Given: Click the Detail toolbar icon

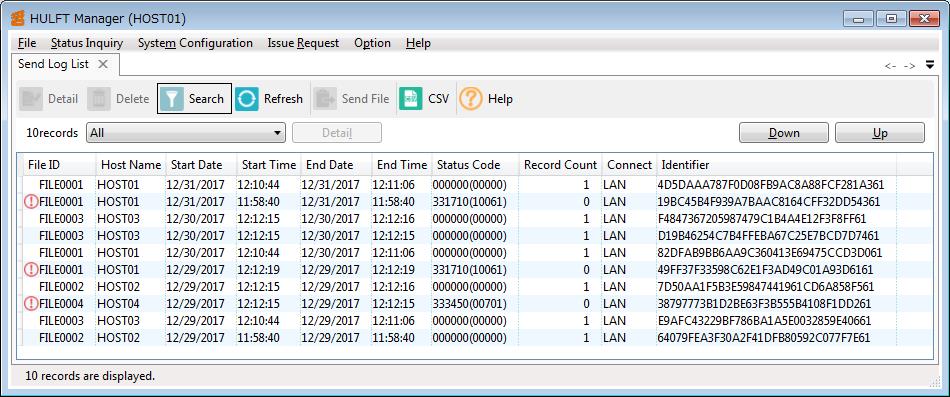Looking at the screenshot, I should (31, 99).
